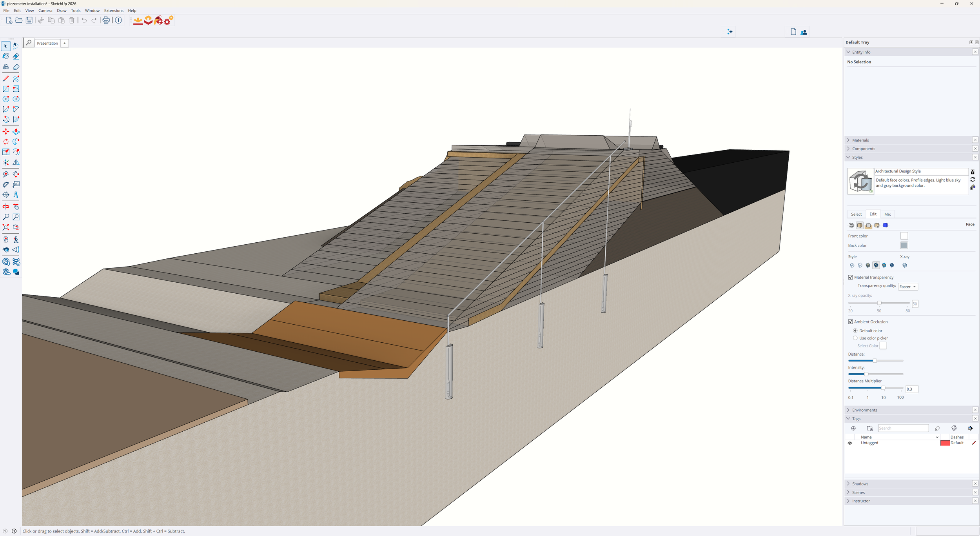Open Modeling settings blue cube icon
Screen dimensions: 980x536
pyautogui.click(x=886, y=225)
